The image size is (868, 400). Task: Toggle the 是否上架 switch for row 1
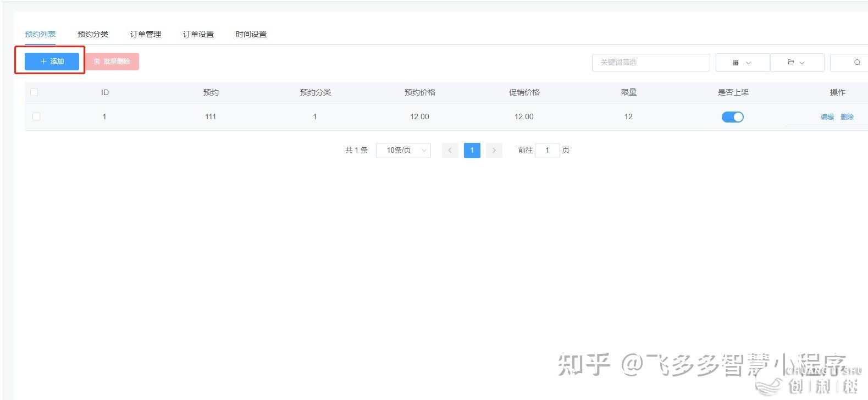[x=732, y=117]
